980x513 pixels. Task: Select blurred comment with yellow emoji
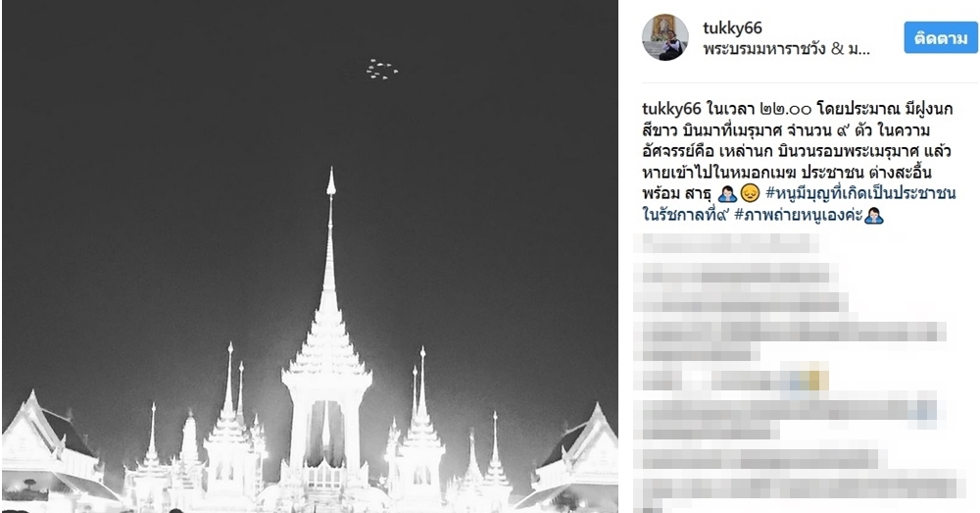tap(732, 380)
